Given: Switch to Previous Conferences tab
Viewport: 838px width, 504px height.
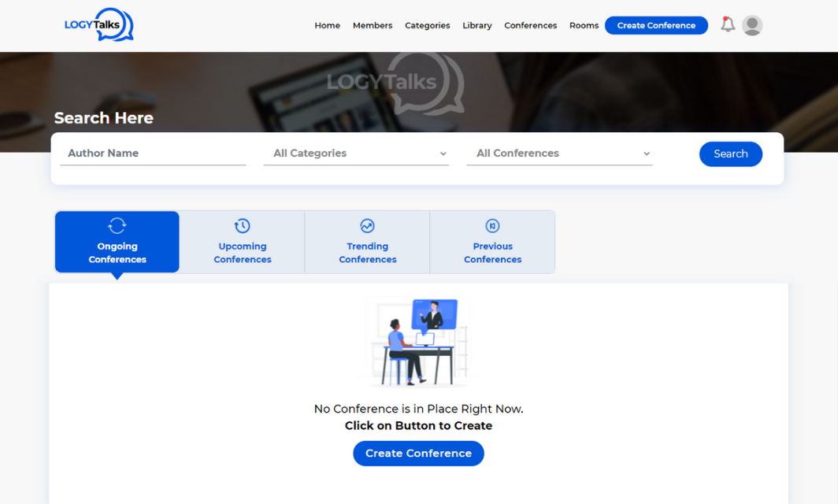Looking at the screenshot, I should [x=492, y=242].
